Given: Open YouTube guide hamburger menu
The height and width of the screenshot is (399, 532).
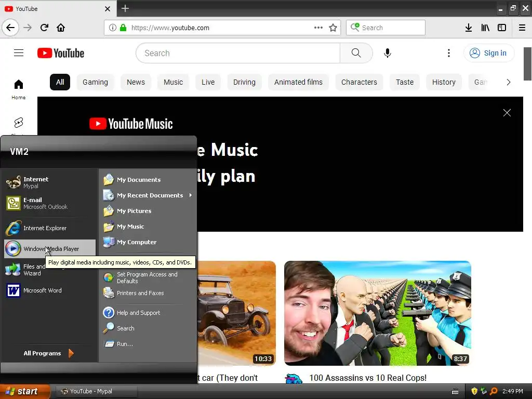Looking at the screenshot, I should 19,53.
